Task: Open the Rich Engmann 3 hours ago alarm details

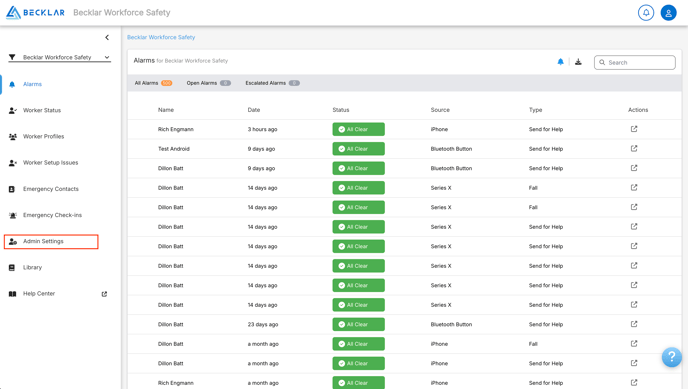Action: [634, 129]
